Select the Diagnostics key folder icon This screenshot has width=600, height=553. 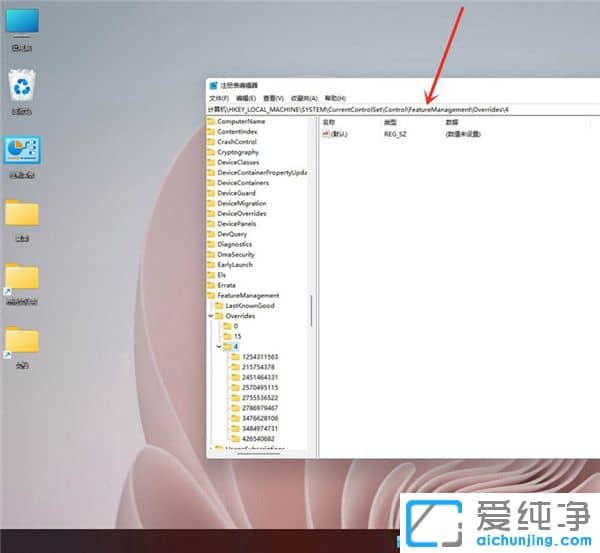point(211,244)
